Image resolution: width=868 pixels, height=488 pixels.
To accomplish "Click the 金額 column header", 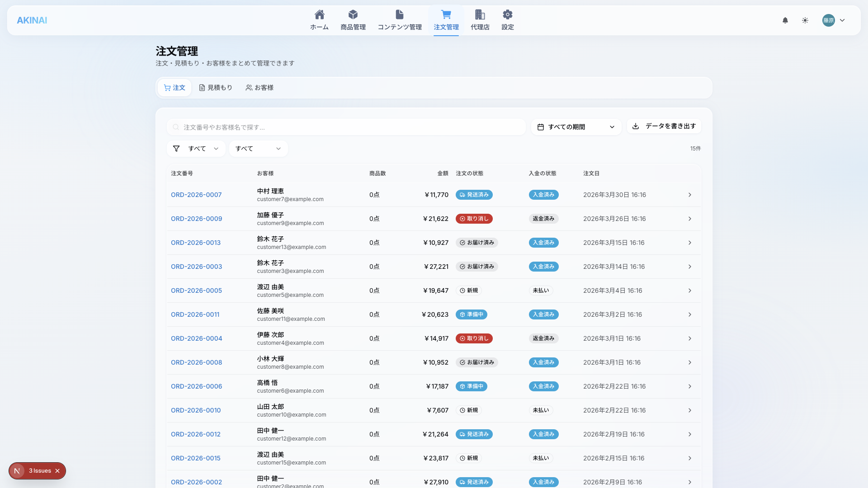I will [443, 174].
